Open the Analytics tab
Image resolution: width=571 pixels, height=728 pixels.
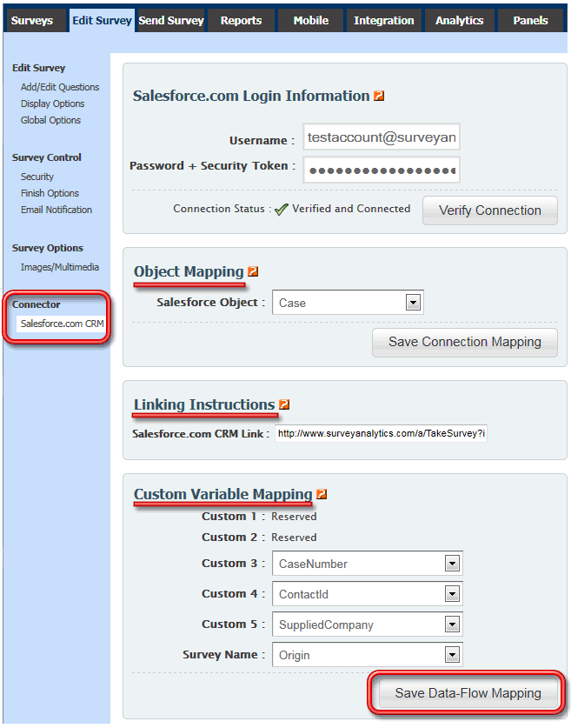tap(460, 20)
